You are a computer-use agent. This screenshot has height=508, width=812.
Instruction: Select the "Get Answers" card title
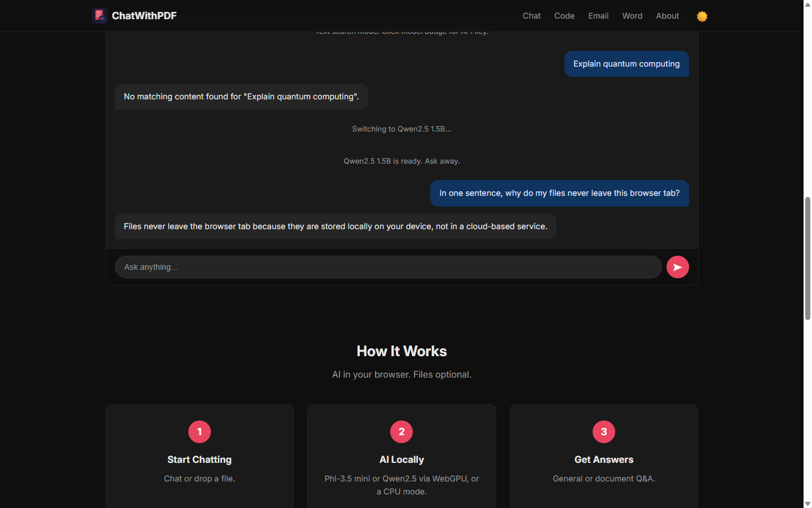tap(604, 459)
